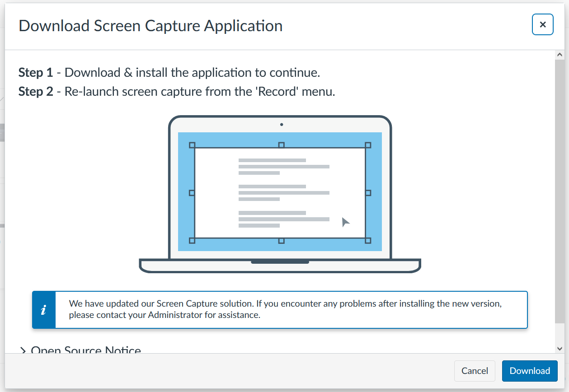Click the top-center selection handle on the illustration

tap(281, 144)
